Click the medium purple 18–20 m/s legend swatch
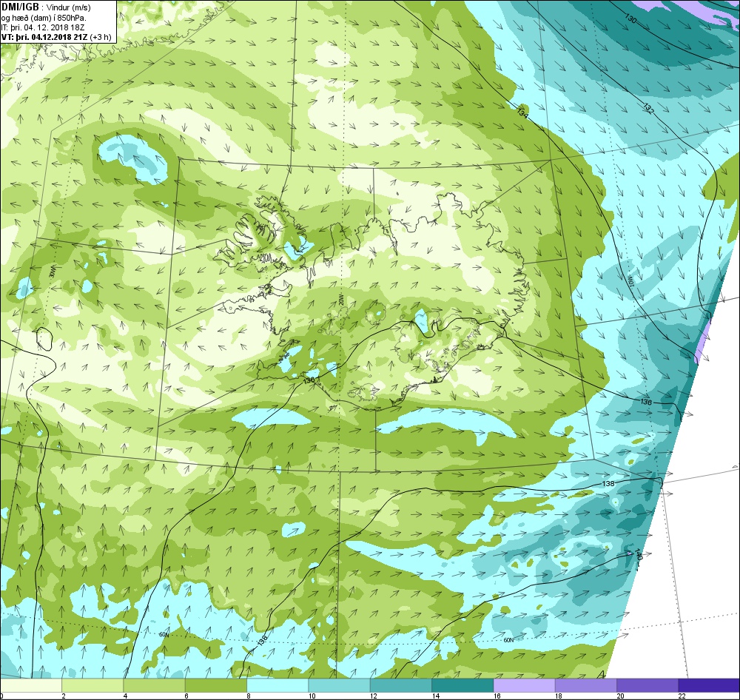The width and height of the screenshot is (740, 700). click(x=585, y=684)
